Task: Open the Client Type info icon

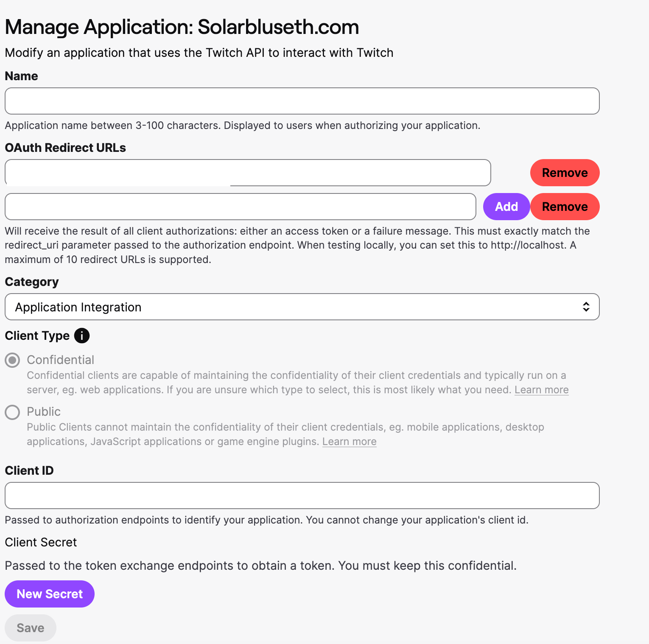Action: pyautogui.click(x=82, y=336)
